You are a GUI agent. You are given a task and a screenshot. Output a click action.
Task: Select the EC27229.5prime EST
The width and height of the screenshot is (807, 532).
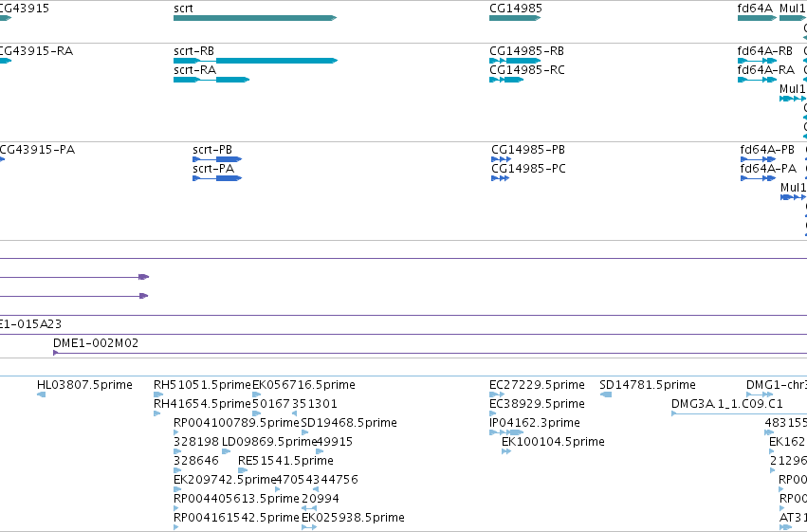click(497, 394)
